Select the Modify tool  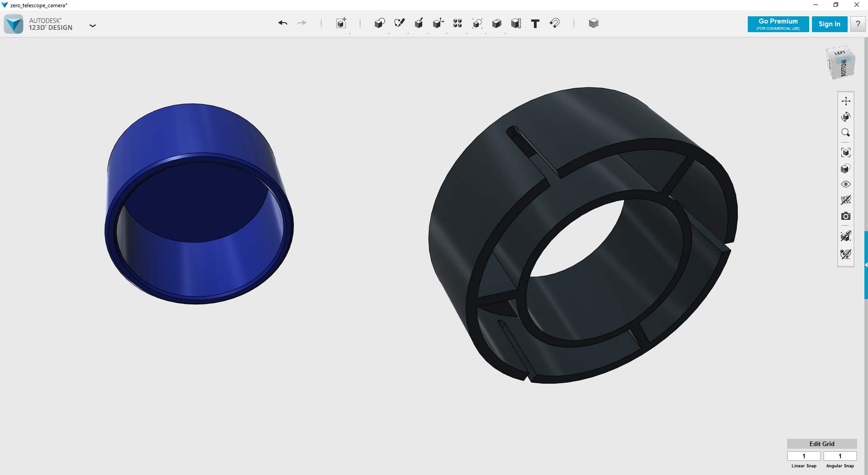click(x=438, y=23)
